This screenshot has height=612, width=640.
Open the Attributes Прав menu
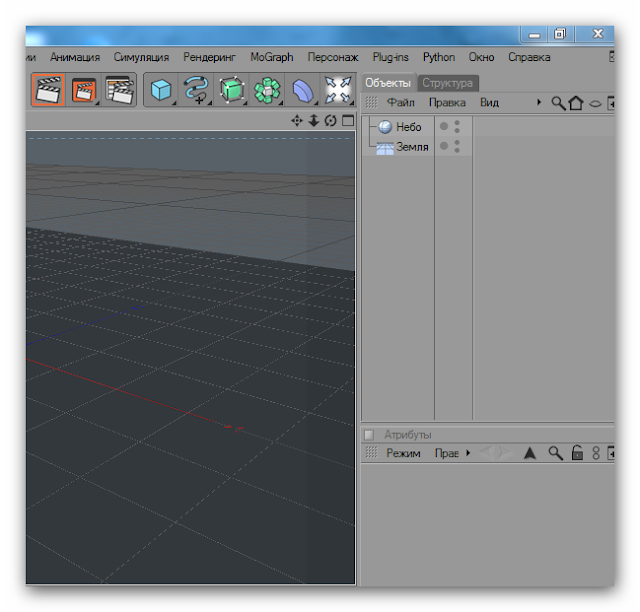(x=447, y=453)
